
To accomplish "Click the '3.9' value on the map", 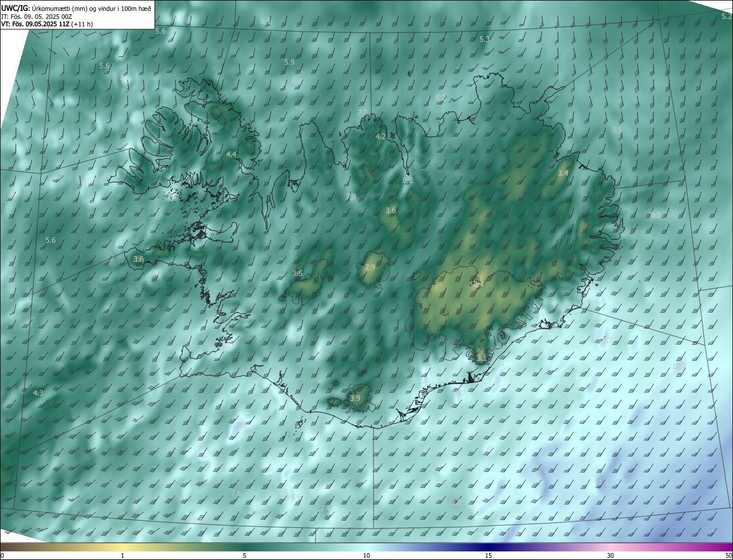I will (355, 398).
